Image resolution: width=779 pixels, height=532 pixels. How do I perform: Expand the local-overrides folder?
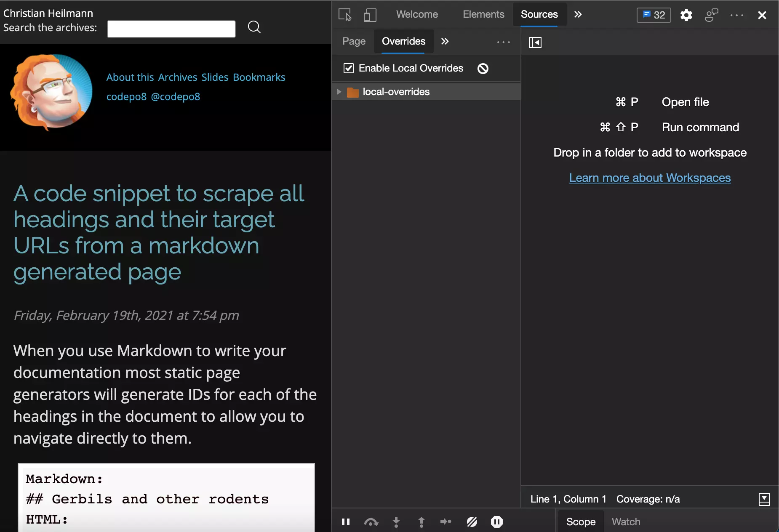[x=339, y=92]
